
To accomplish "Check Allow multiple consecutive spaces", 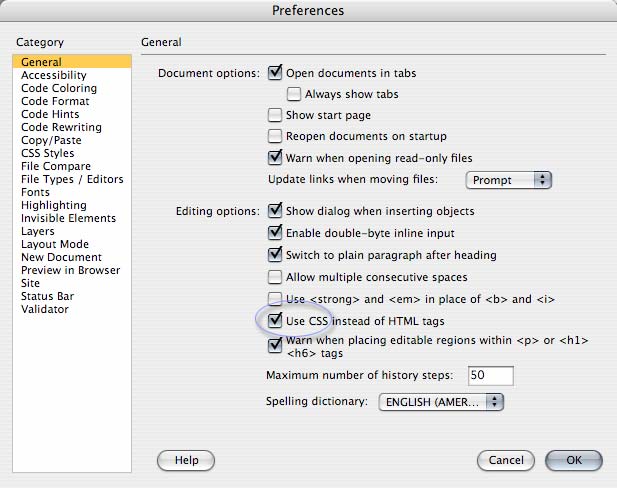I will click(275, 277).
